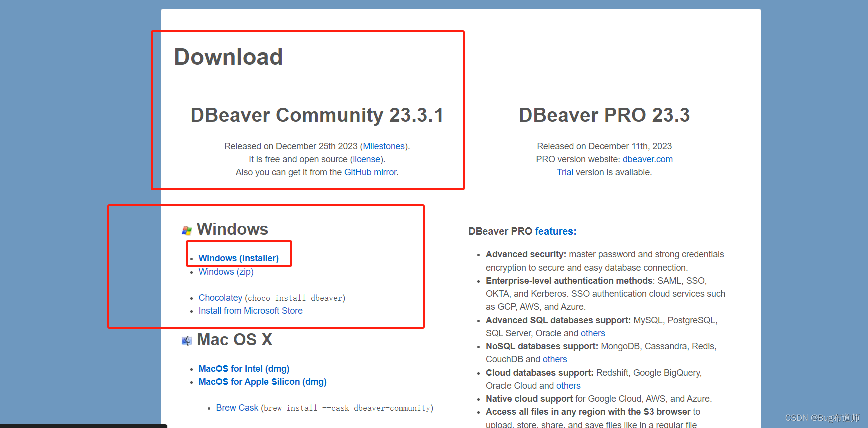This screenshot has width=868, height=428.
Task: Click 'Cloud databases support:' text
Action: [x=540, y=373]
